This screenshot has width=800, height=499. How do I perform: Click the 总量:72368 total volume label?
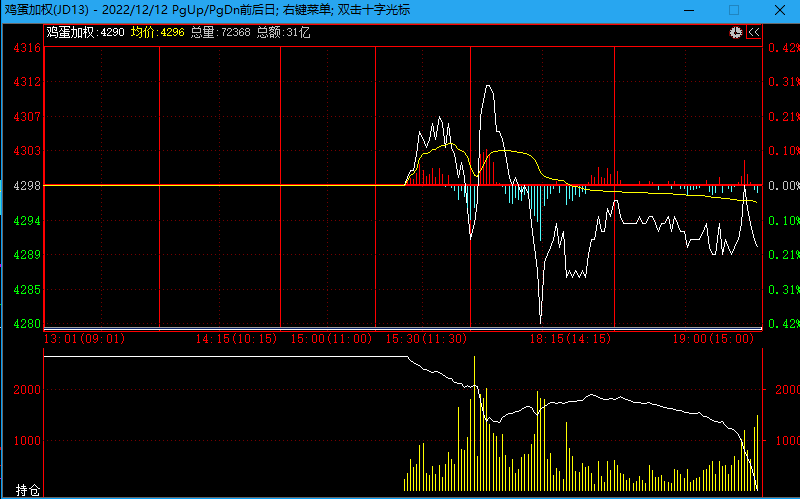coord(220,32)
